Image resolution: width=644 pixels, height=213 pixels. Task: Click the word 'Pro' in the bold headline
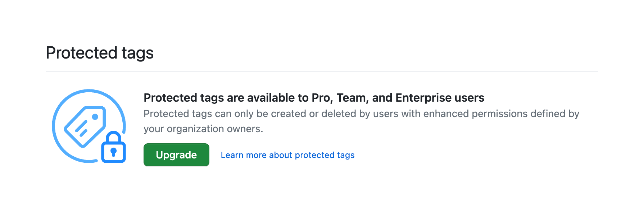click(320, 98)
